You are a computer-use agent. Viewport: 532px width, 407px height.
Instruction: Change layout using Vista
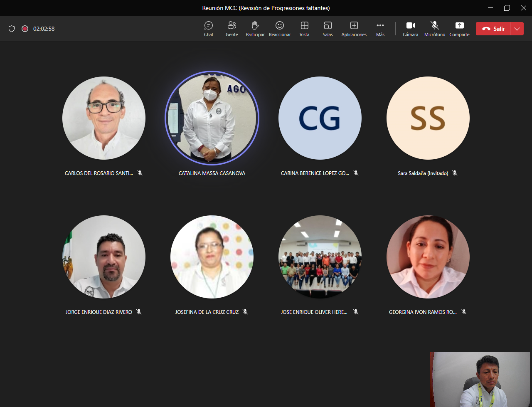click(304, 29)
